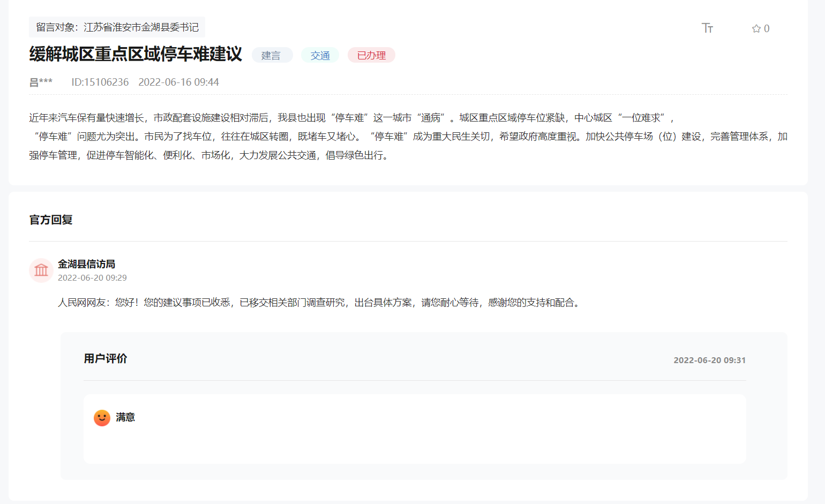Click the orange smiley face icon
This screenshot has width=825, height=504.
102,418
